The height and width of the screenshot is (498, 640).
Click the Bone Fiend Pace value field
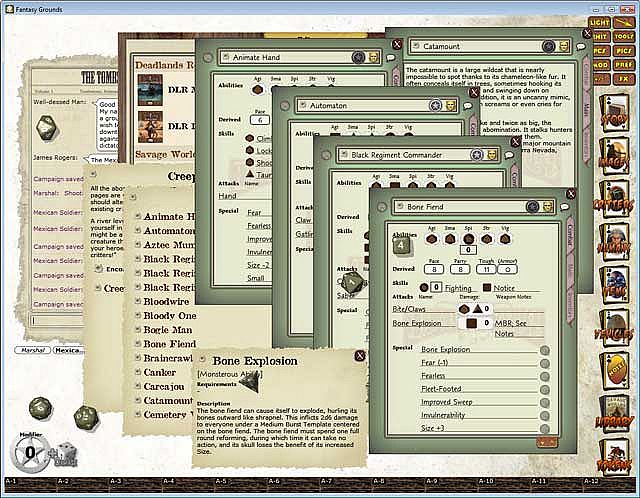click(x=436, y=268)
